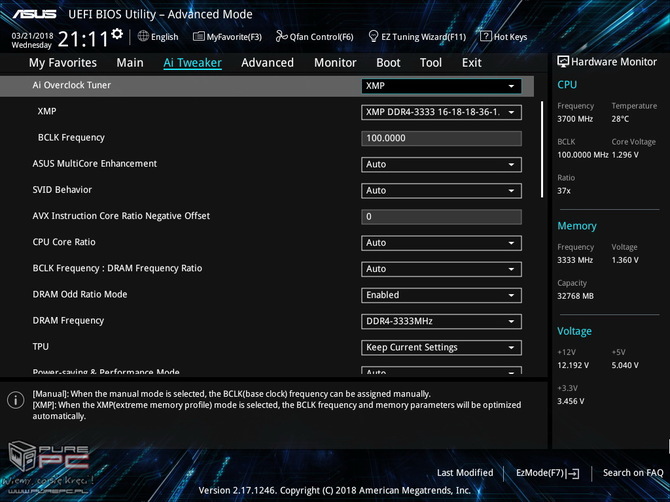Open BCLK Frequency : DRAM Frequency Ratio dropdown
This screenshot has height=502, width=670.
tap(441, 269)
